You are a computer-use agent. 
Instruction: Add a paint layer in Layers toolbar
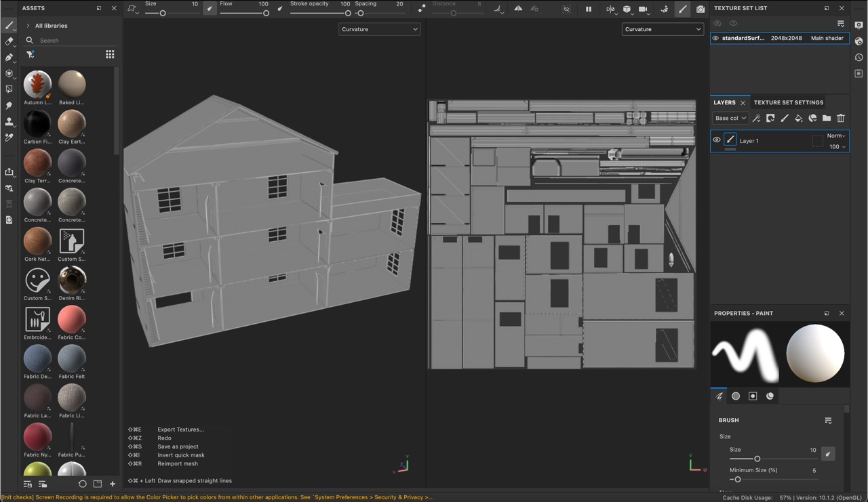785,118
